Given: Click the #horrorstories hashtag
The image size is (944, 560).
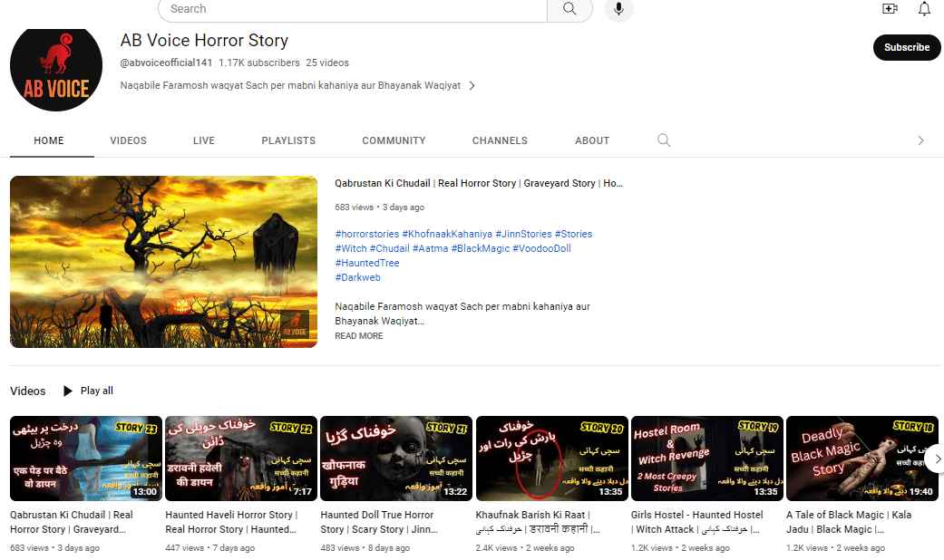Looking at the screenshot, I should 367,234.
